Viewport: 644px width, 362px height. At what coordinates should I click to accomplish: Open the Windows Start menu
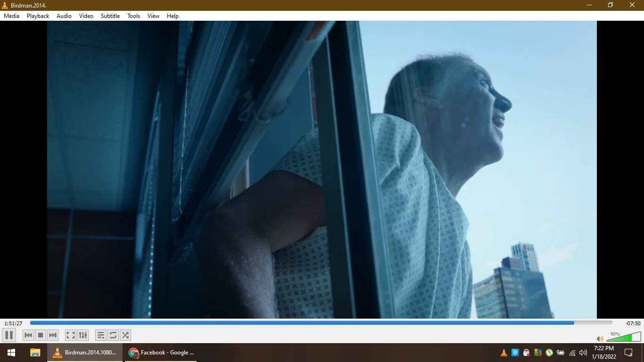point(11,353)
